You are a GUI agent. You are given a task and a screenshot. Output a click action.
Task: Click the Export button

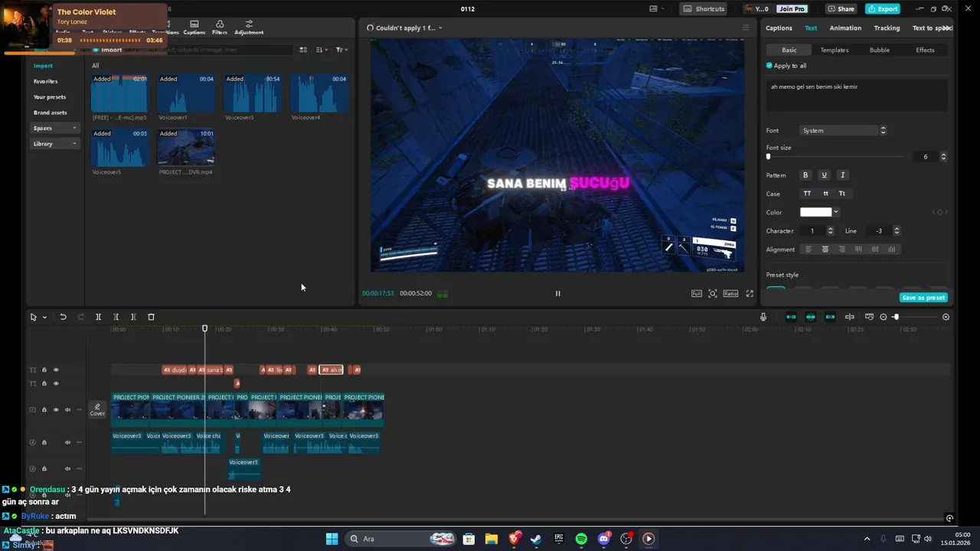883,8
